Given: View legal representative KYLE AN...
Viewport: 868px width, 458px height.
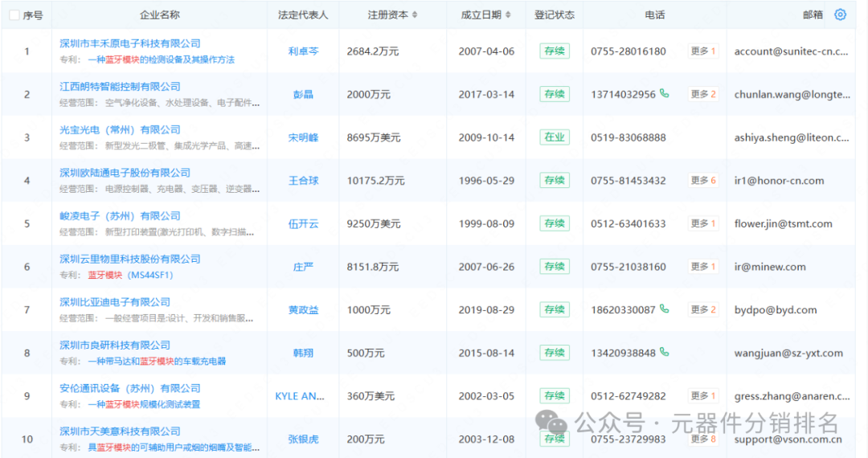Looking at the screenshot, I should click(300, 396).
